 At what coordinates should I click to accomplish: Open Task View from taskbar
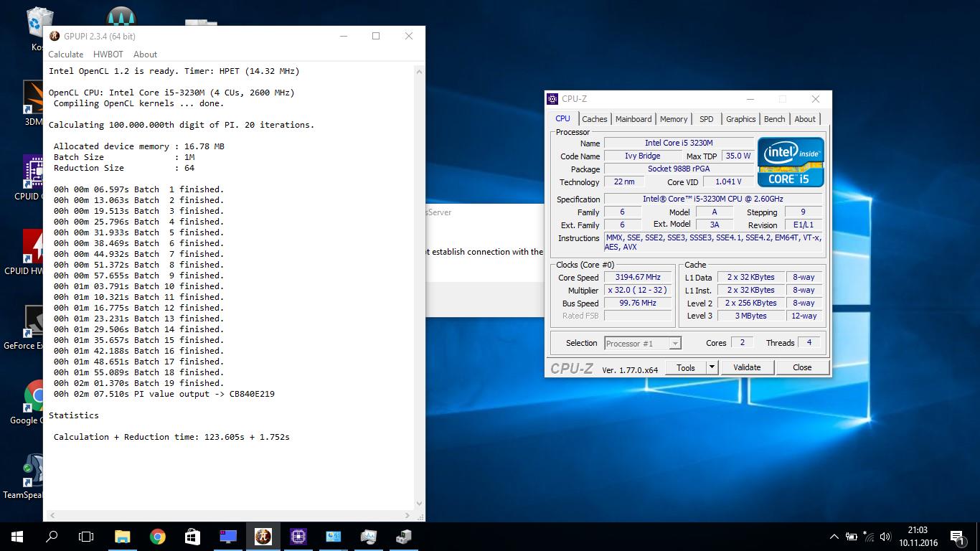[86, 536]
